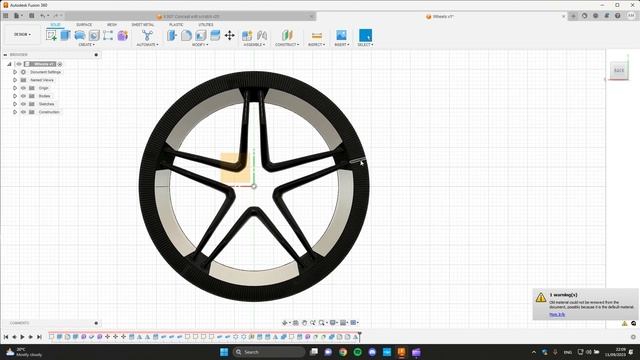
Task: Select the Fillet tool
Action: pyautogui.click(x=186, y=36)
